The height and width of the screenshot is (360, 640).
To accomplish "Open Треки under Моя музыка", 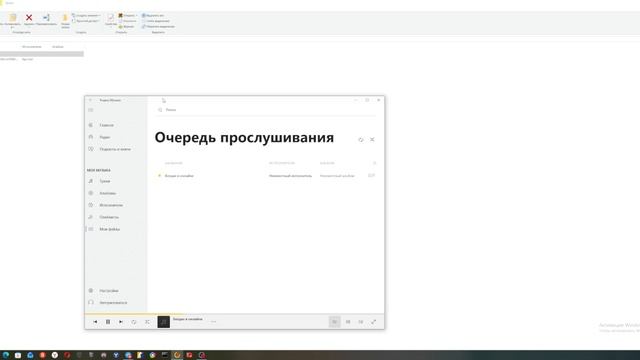I will coord(105,181).
